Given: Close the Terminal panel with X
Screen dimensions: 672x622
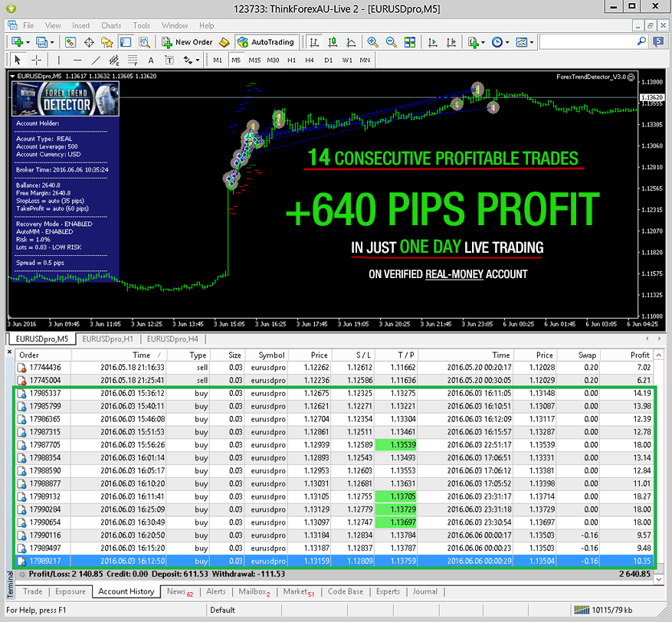Looking at the screenshot, I should tap(9, 352).
